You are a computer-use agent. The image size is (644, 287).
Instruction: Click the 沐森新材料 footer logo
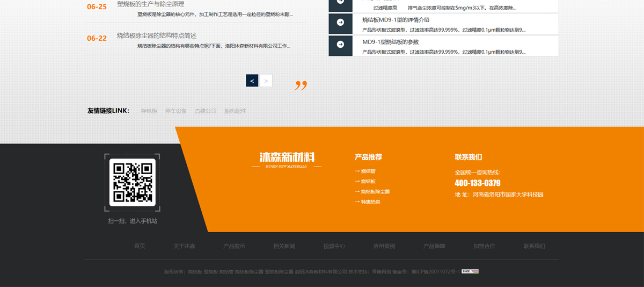point(287,158)
